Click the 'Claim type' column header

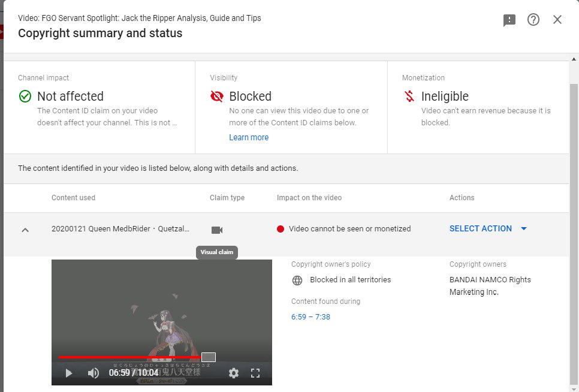click(x=227, y=197)
